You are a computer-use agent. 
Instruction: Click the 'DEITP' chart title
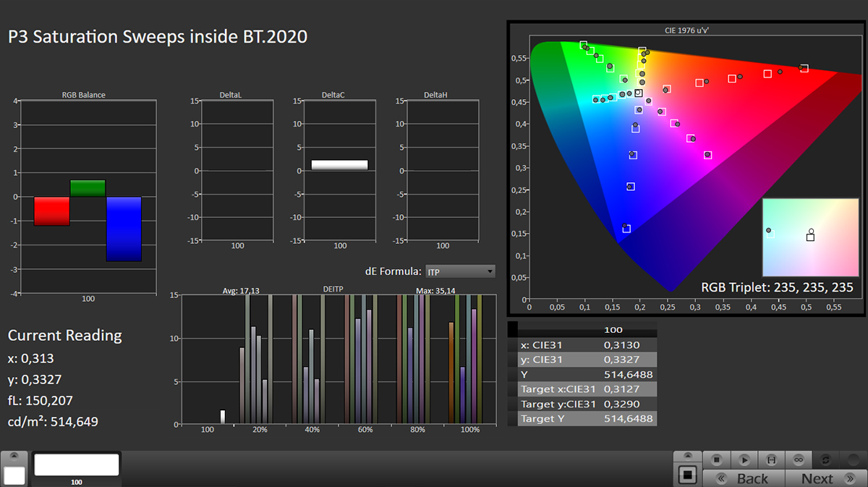click(x=333, y=289)
